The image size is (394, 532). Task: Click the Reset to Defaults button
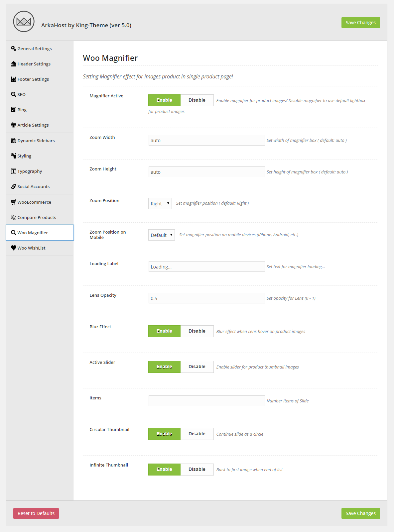(x=36, y=513)
